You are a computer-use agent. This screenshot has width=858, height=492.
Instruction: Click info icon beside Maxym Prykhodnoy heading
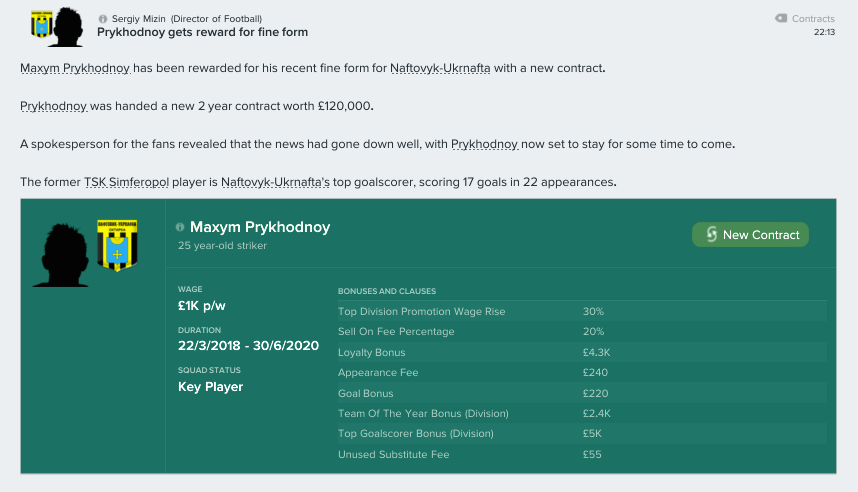(179, 227)
